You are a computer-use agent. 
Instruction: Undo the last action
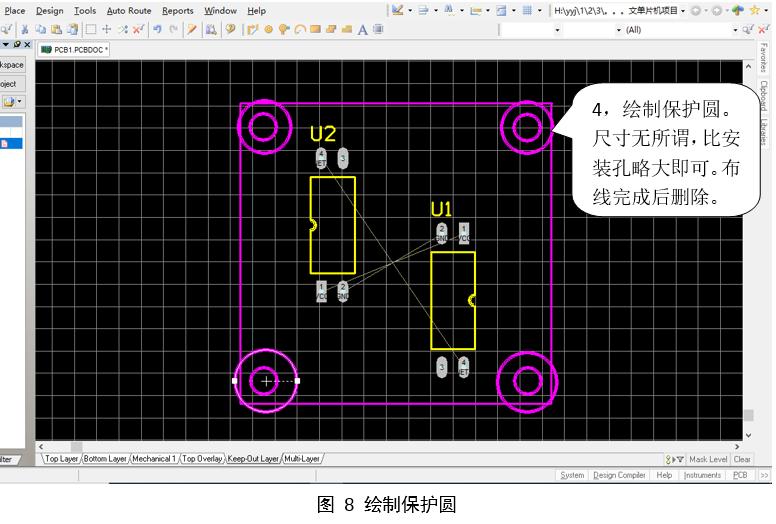pos(157,29)
